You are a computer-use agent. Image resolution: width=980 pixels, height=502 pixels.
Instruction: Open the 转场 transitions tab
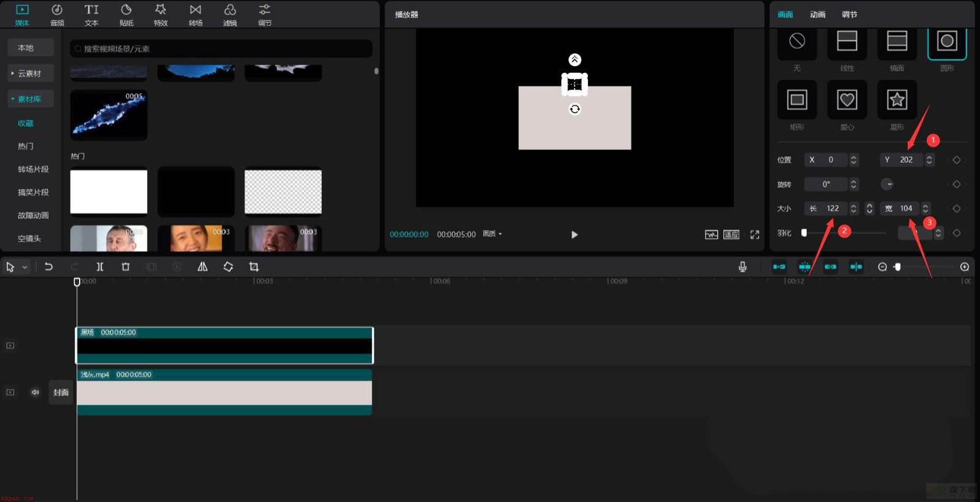coord(195,15)
